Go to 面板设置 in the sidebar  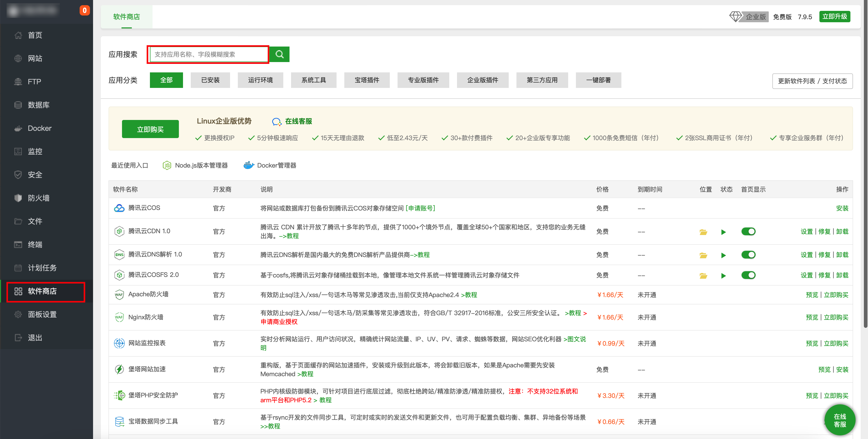tap(42, 314)
